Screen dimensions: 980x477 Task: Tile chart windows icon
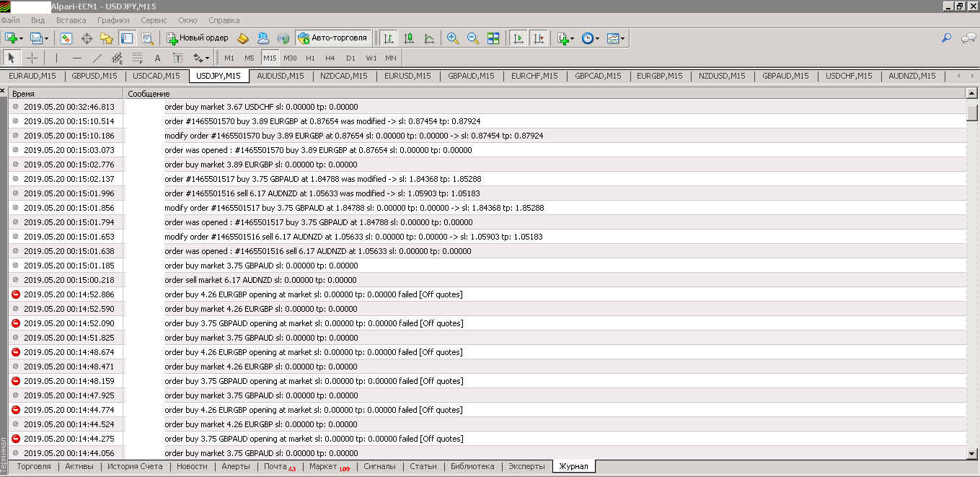[x=493, y=38]
